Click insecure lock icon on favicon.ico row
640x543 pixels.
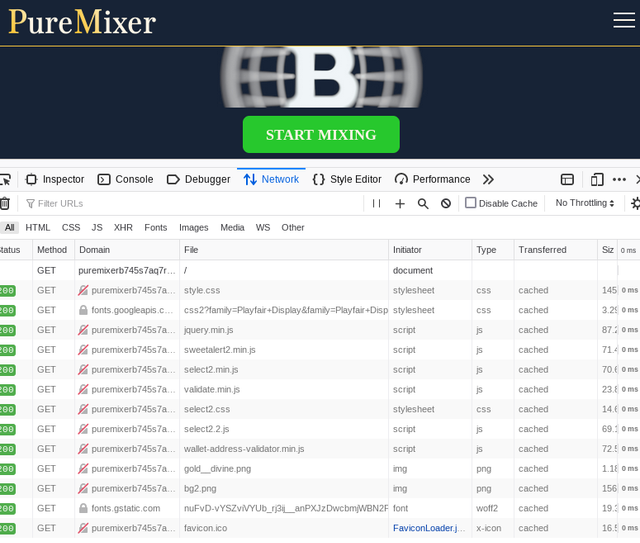pyautogui.click(x=83, y=528)
